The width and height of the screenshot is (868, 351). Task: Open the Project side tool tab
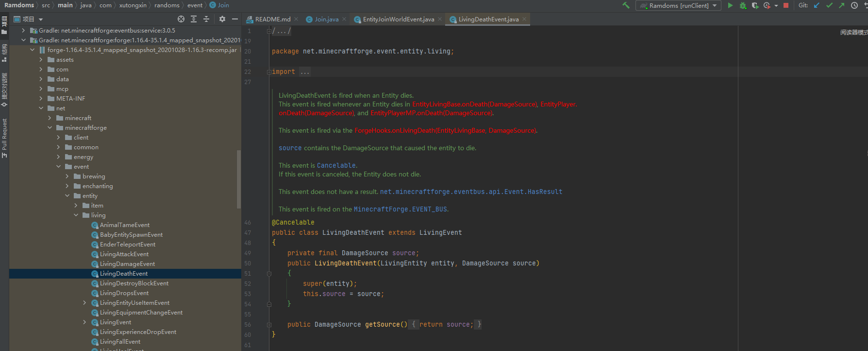pyautogui.click(x=4, y=25)
